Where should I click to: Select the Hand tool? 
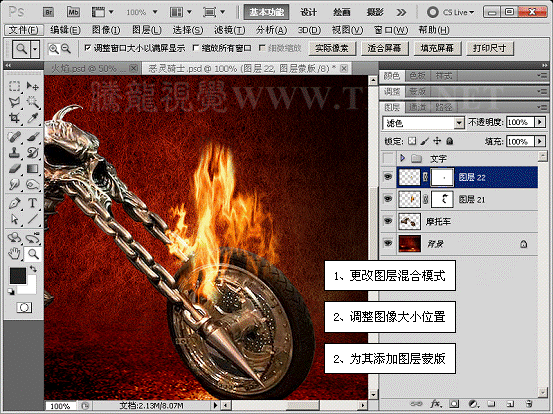pyautogui.click(x=14, y=254)
